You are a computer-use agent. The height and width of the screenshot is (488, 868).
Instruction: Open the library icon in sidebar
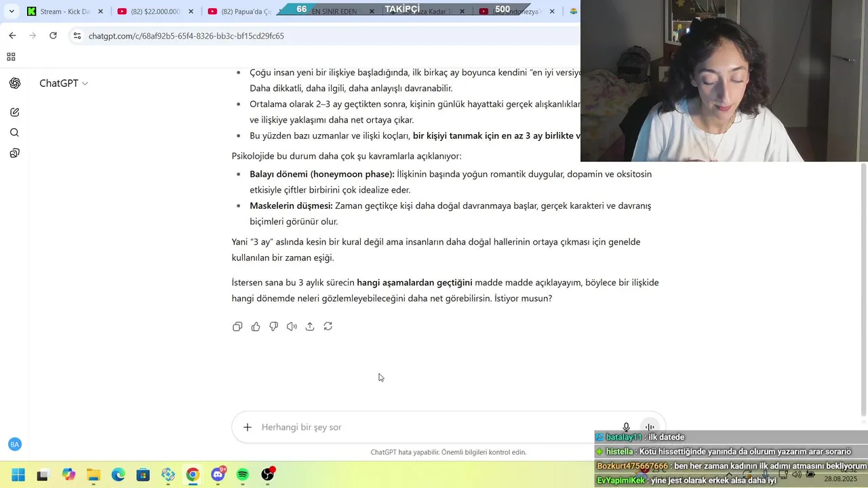tap(15, 153)
